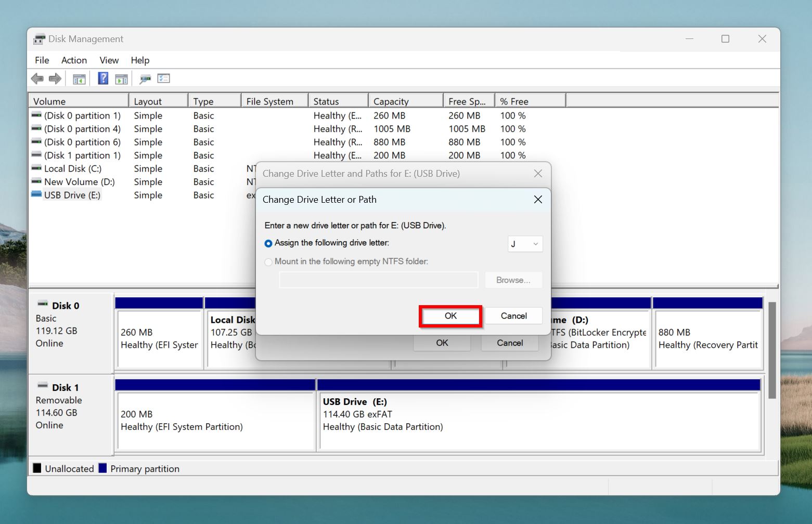Open the File menu

tap(42, 60)
